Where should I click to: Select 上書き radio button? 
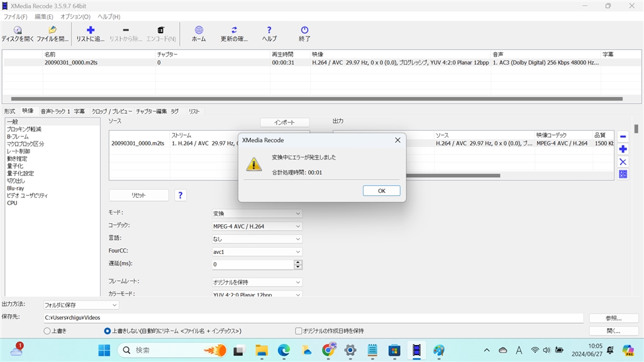(x=47, y=331)
